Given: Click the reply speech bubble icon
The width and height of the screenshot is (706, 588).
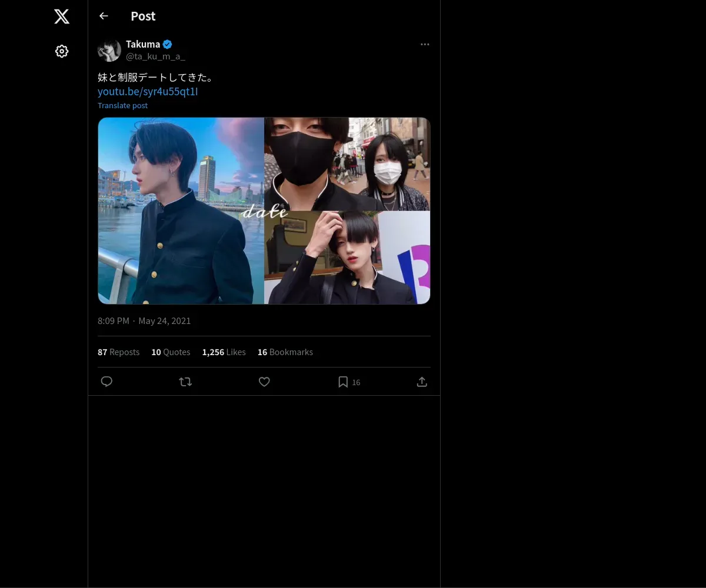Looking at the screenshot, I should [106, 382].
